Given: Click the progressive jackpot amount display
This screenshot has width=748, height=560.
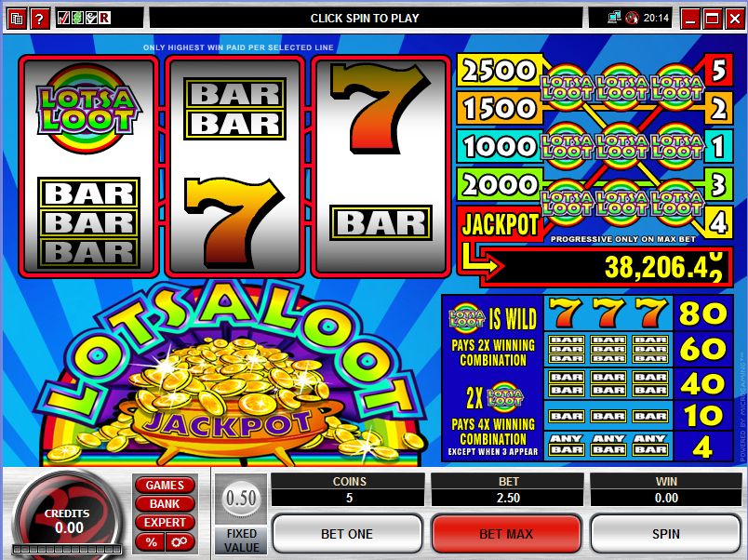Looking at the screenshot, I should pos(606,266).
